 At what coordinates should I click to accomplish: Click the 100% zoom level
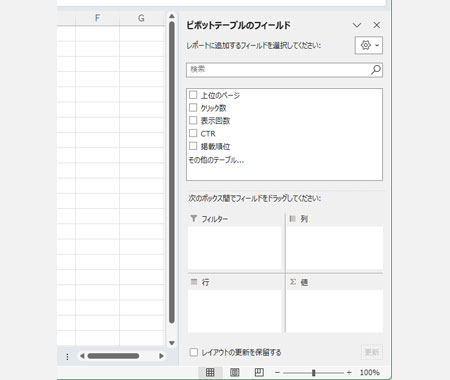click(369, 372)
